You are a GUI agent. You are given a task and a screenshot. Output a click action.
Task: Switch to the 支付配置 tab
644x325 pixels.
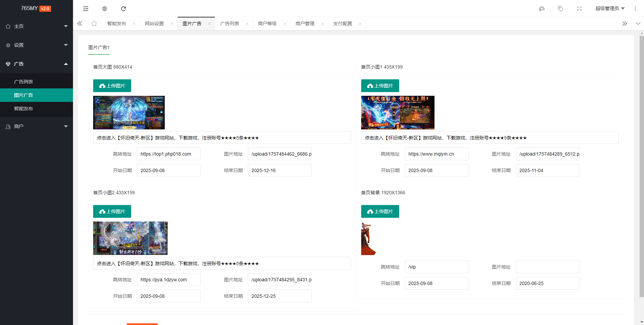coord(342,24)
